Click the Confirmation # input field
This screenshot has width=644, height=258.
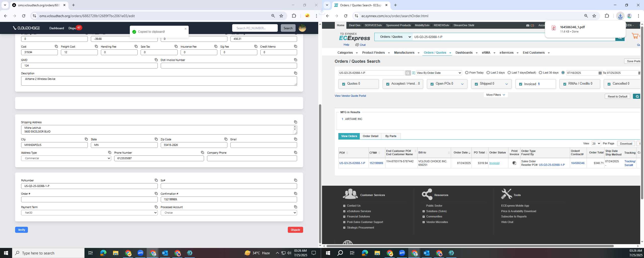pyautogui.click(x=229, y=199)
